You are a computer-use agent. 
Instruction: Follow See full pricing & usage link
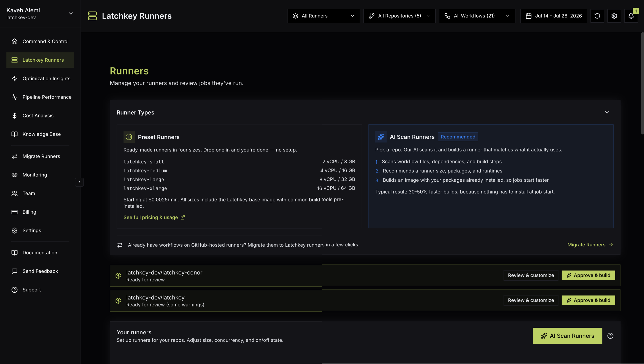[x=154, y=218]
